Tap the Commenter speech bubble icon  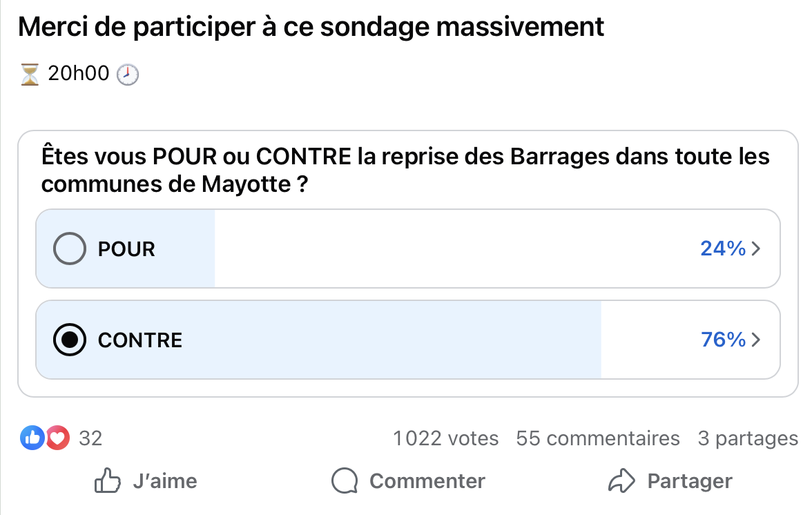[x=345, y=481]
